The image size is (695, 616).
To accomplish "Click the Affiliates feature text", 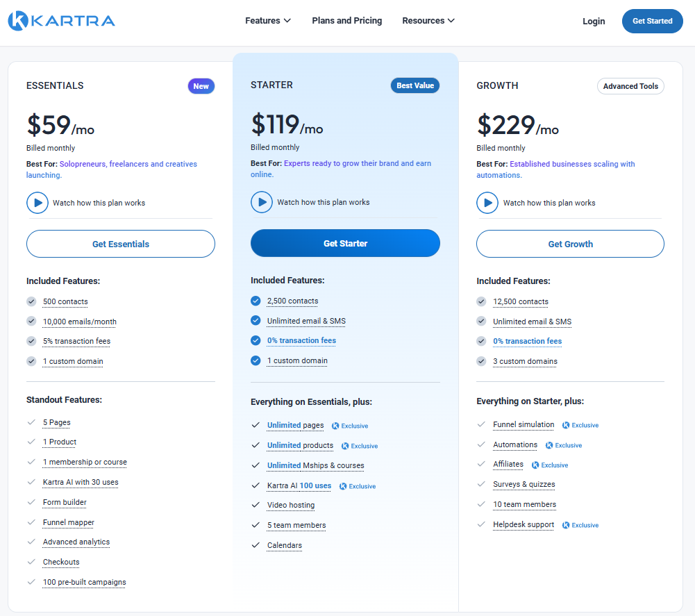I will 508,465.
